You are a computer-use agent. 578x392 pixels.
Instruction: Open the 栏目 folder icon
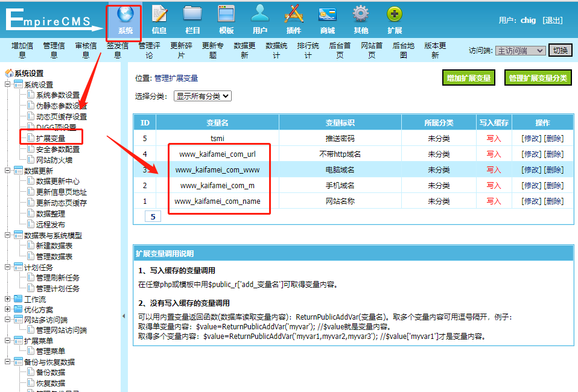(192, 14)
